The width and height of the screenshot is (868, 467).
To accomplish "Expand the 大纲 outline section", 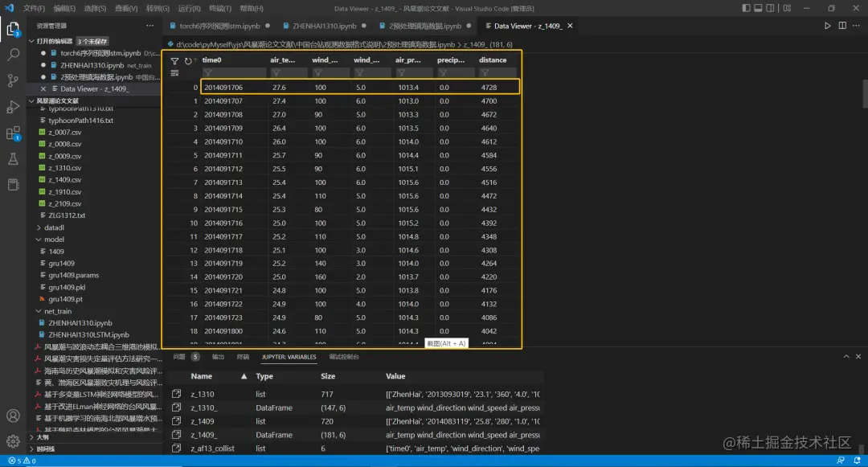I will click(x=31, y=437).
